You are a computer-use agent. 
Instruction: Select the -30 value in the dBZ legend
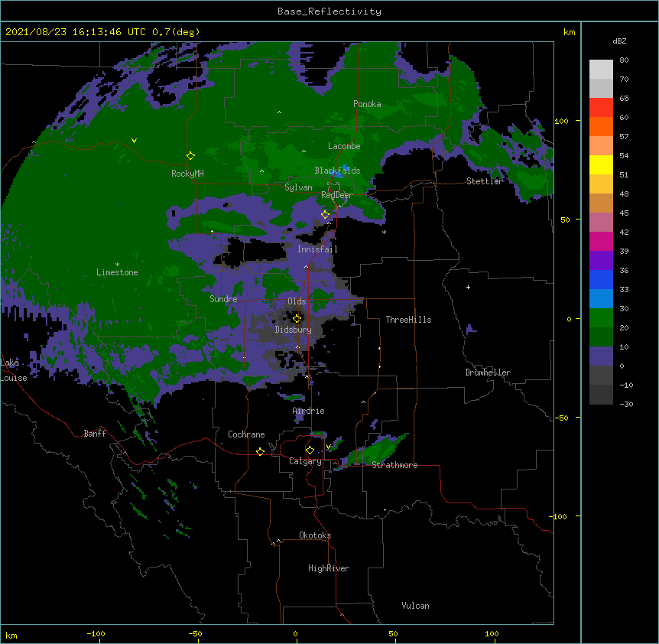pyautogui.click(x=626, y=405)
